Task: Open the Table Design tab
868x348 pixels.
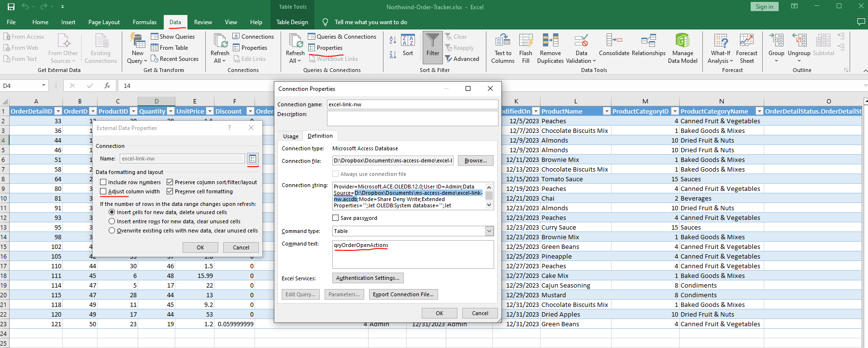Action: pos(292,22)
